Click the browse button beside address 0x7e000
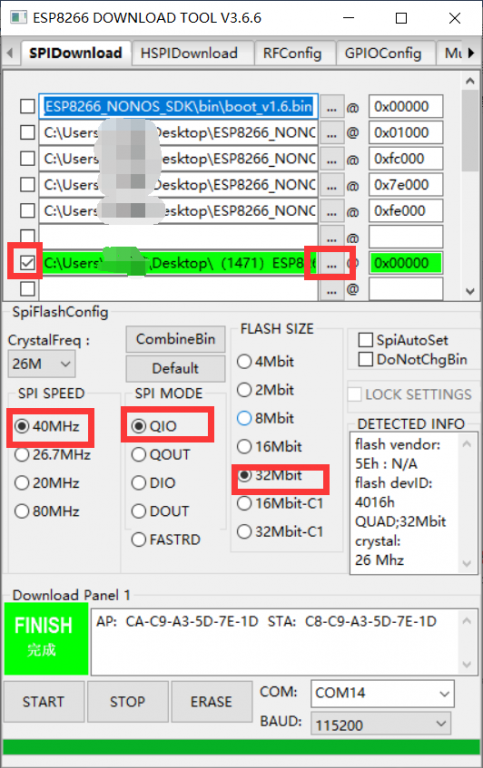The height and width of the screenshot is (768, 483). click(332, 185)
